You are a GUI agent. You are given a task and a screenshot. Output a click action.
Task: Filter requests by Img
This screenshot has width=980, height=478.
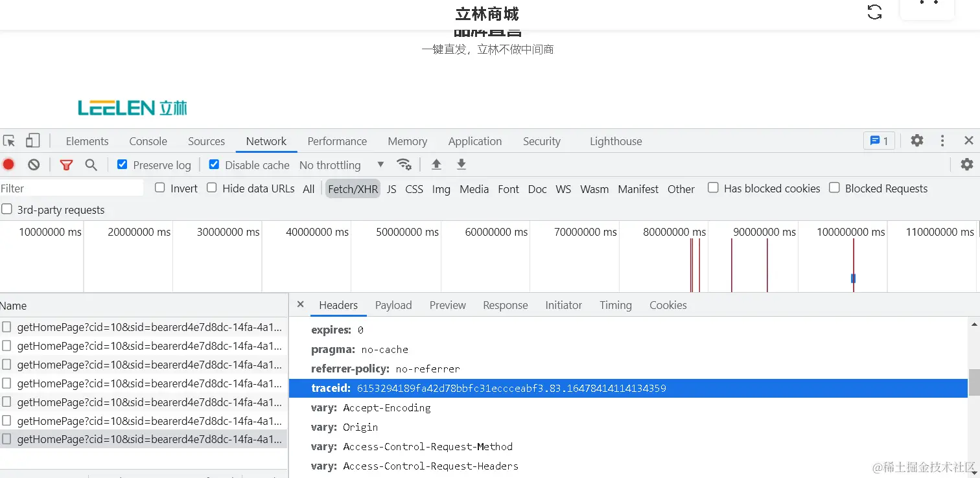point(441,188)
